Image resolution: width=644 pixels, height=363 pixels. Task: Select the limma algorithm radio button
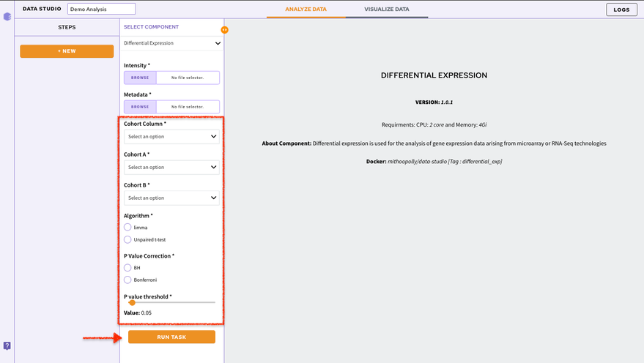pyautogui.click(x=127, y=227)
